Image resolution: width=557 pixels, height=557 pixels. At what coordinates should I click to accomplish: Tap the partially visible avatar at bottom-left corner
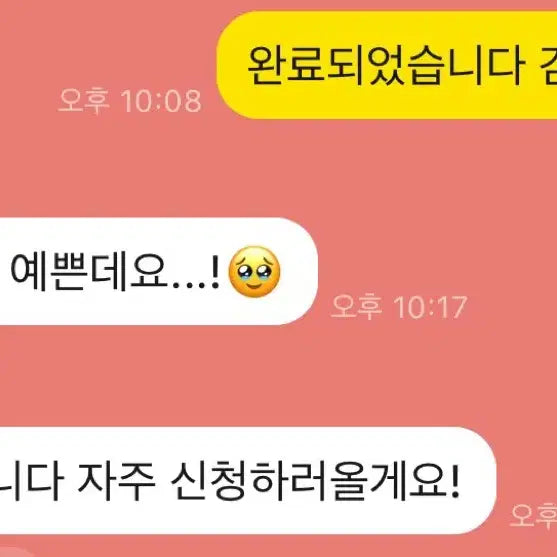coord(16,553)
